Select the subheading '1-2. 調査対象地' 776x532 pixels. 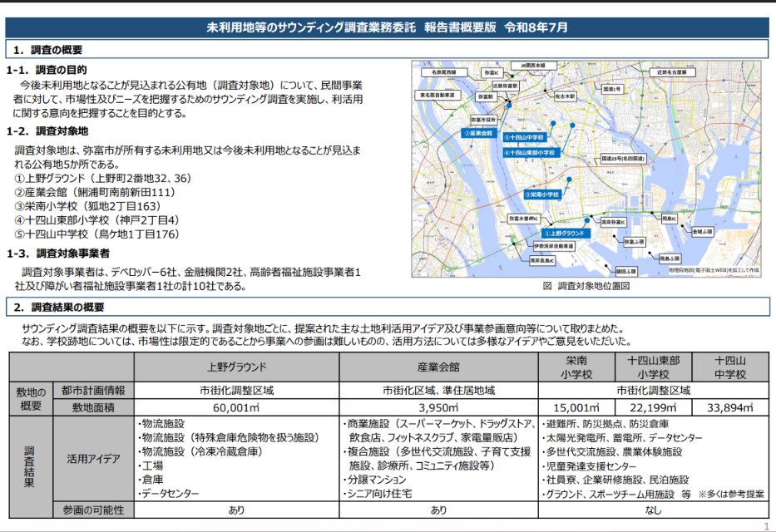[x=47, y=131]
